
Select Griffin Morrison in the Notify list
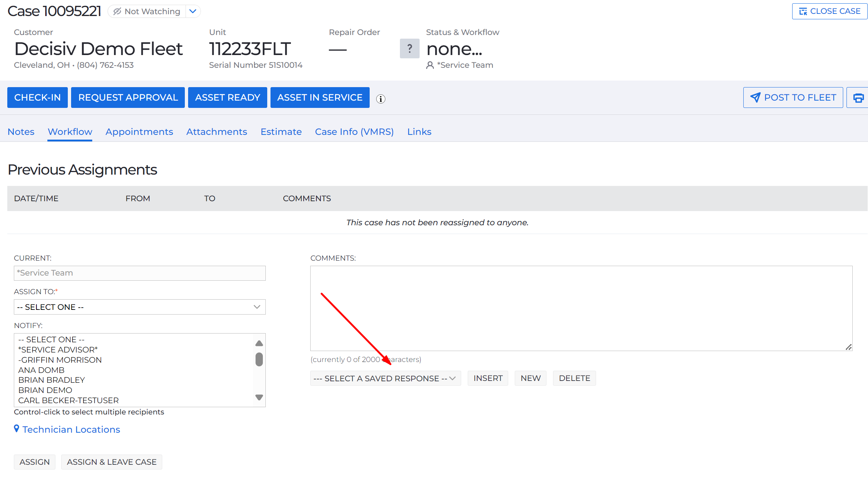click(60, 360)
